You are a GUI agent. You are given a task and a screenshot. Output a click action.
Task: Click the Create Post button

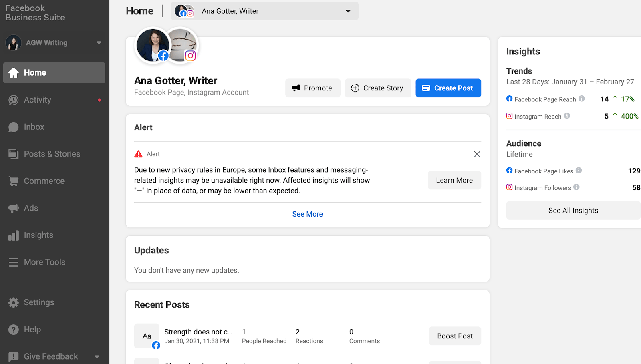[448, 88]
